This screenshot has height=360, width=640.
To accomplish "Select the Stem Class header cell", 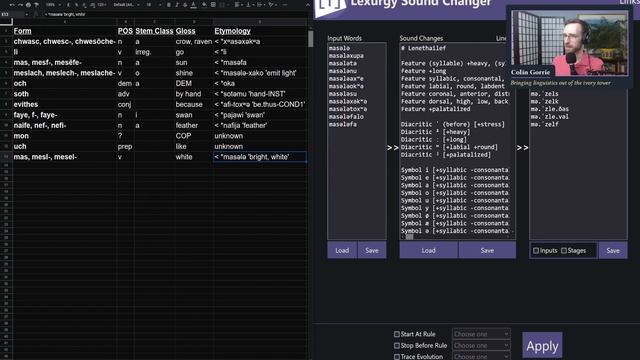I will coord(154,31).
